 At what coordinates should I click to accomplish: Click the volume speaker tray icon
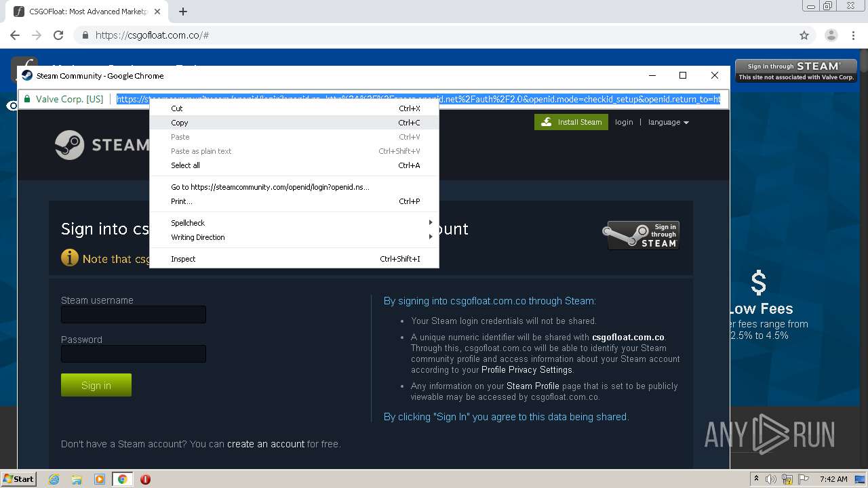(771, 479)
